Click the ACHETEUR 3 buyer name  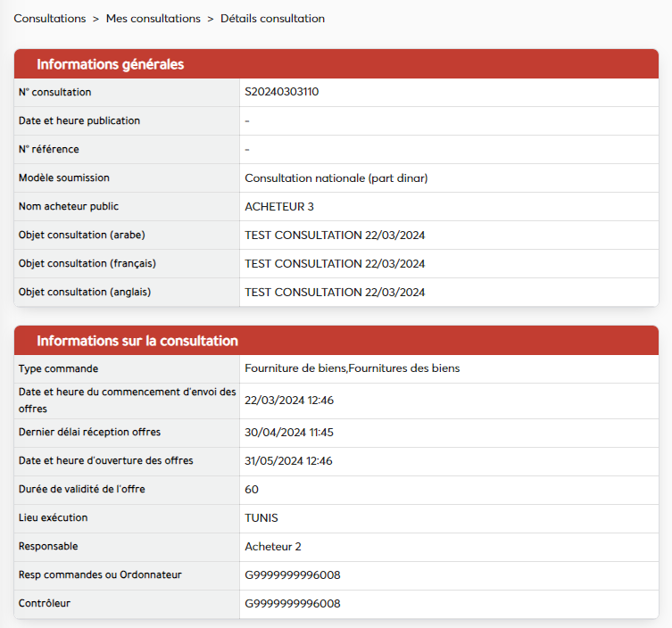279,206
